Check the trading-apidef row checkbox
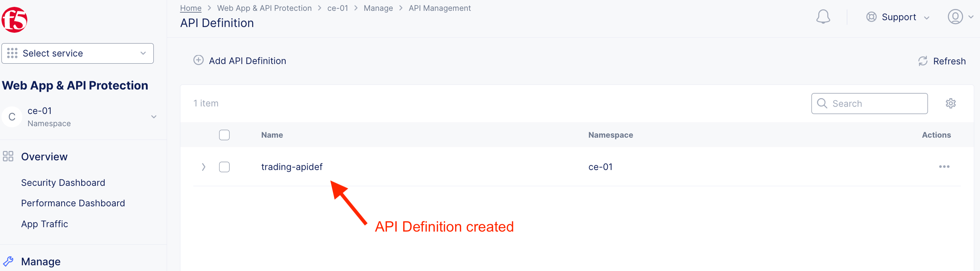The image size is (980, 271). (x=224, y=167)
